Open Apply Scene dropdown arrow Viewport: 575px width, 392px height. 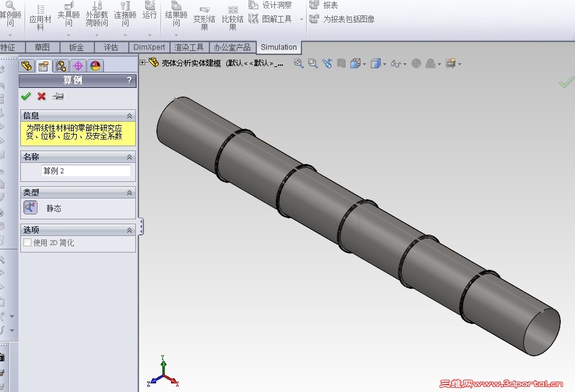439,64
